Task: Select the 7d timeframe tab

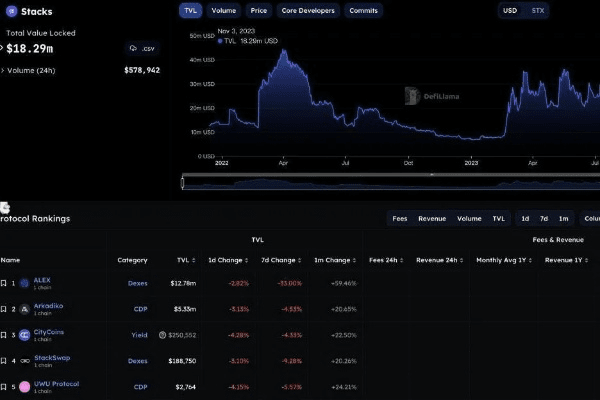Action: point(543,218)
